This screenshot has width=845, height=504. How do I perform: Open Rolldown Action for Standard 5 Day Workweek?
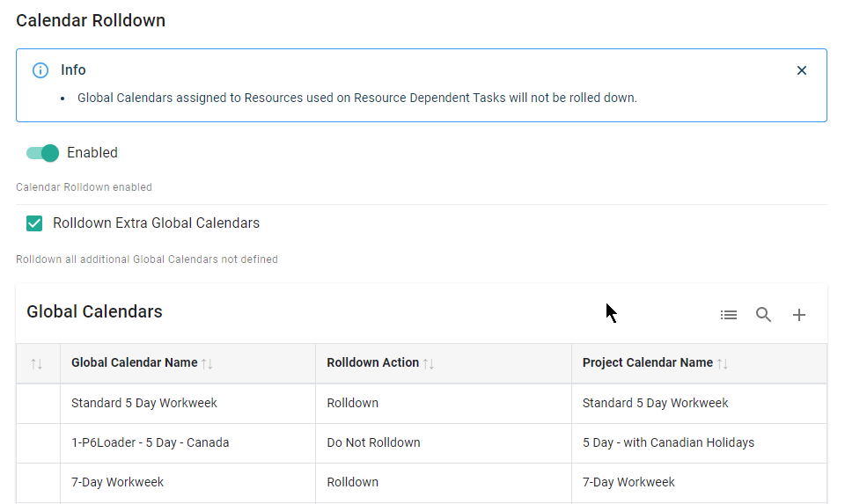tap(353, 403)
